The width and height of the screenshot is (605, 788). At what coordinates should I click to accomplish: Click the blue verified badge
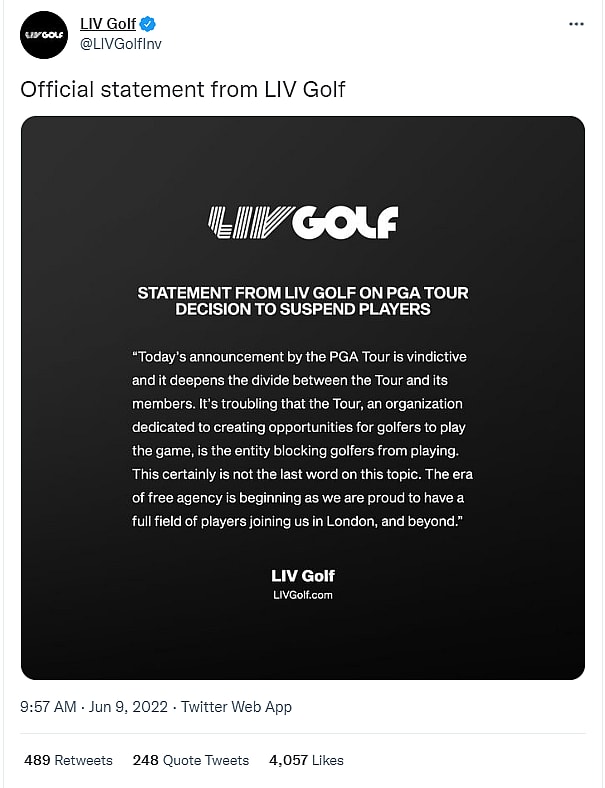[x=147, y=24]
